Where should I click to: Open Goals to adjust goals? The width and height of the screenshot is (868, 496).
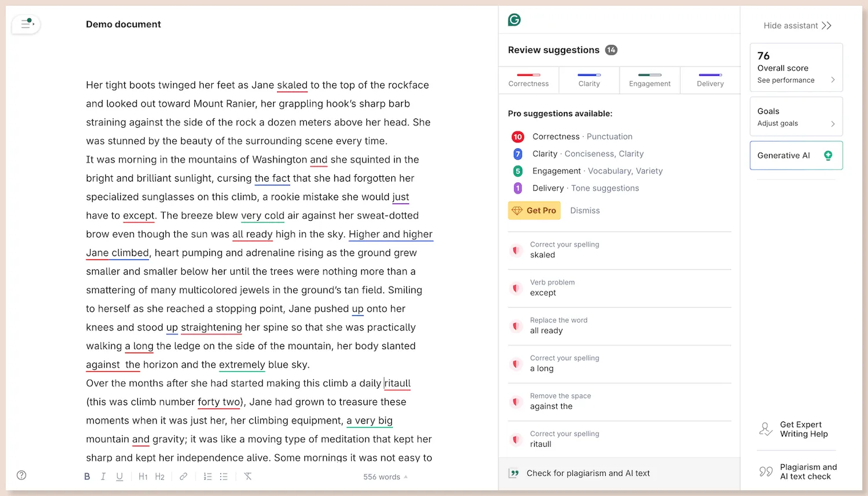coord(796,116)
